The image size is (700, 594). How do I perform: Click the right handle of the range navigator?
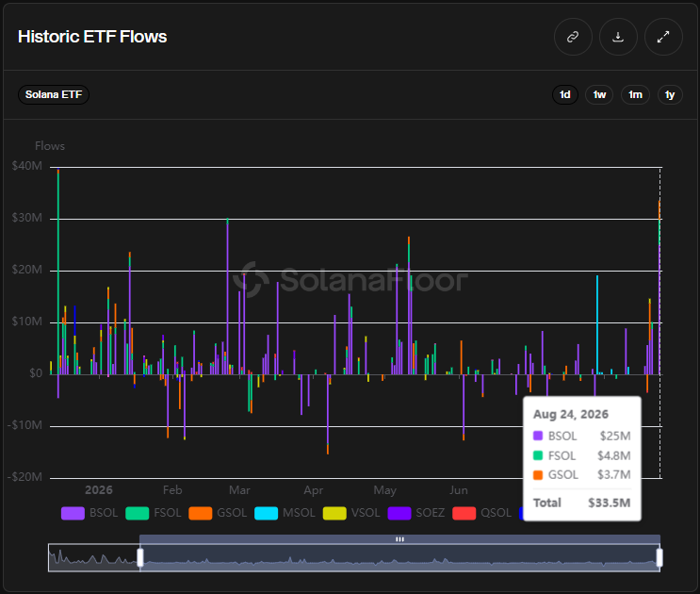pyautogui.click(x=659, y=558)
